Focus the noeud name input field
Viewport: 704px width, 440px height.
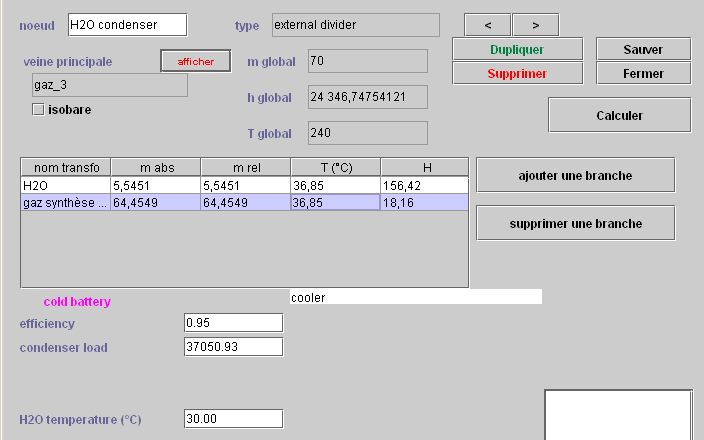tap(126, 24)
